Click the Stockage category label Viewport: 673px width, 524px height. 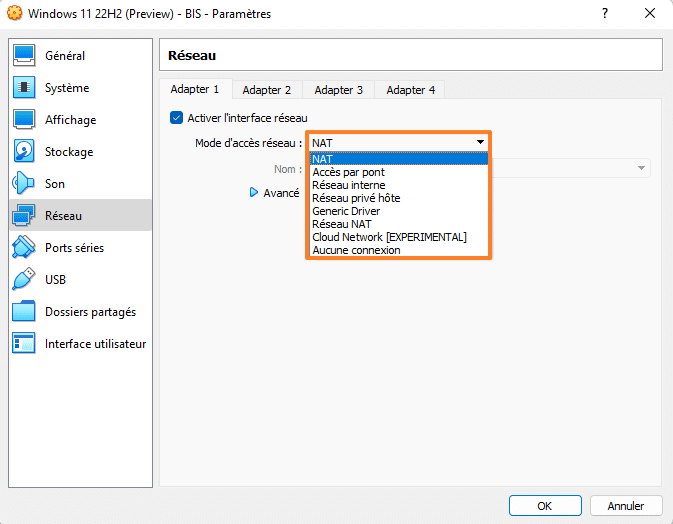coord(69,151)
